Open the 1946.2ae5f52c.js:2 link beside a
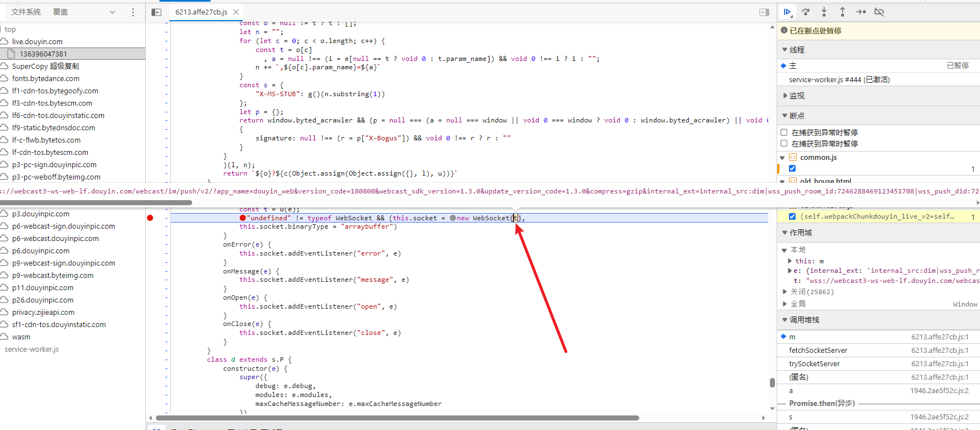Viewport: 980px width, 430px height. coord(940,390)
